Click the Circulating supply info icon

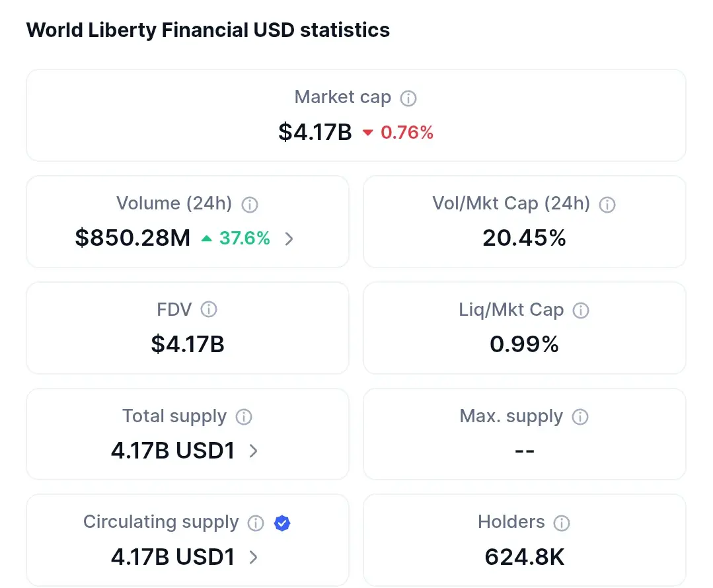[256, 523]
